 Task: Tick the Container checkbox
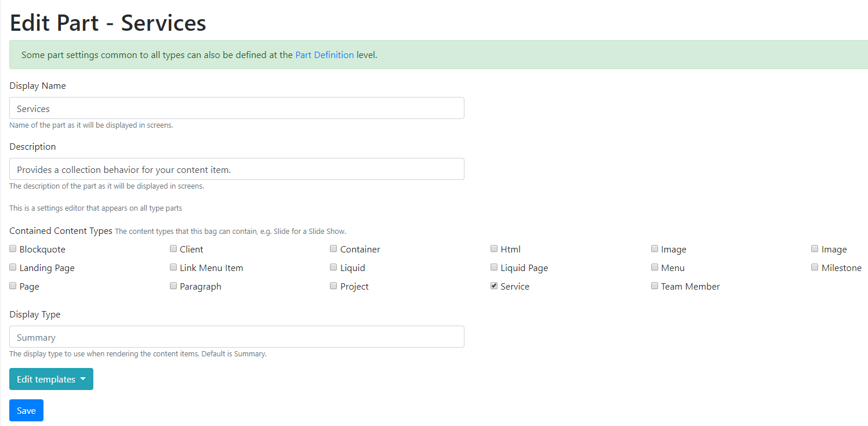click(333, 248)
